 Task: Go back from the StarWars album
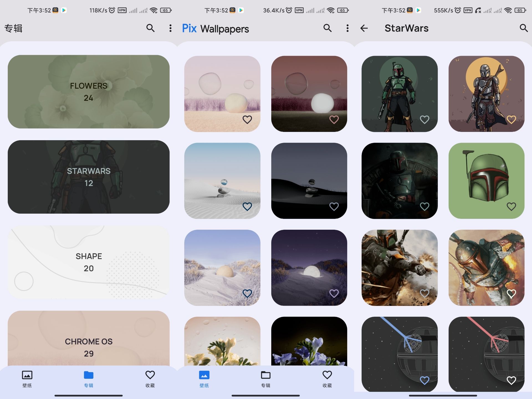(x=364, y=28)
